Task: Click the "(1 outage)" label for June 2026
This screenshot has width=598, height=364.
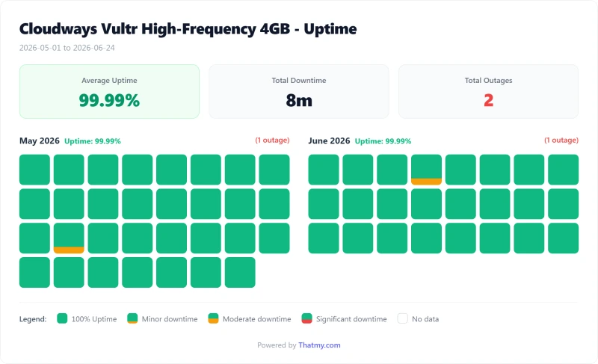Action: [x=561, y=141]
